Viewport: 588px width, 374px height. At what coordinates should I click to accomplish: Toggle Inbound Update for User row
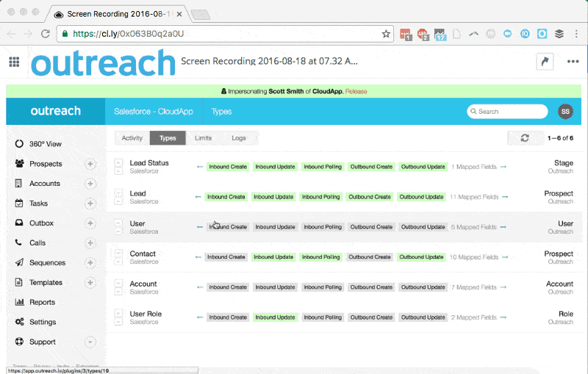coord(275,227)
